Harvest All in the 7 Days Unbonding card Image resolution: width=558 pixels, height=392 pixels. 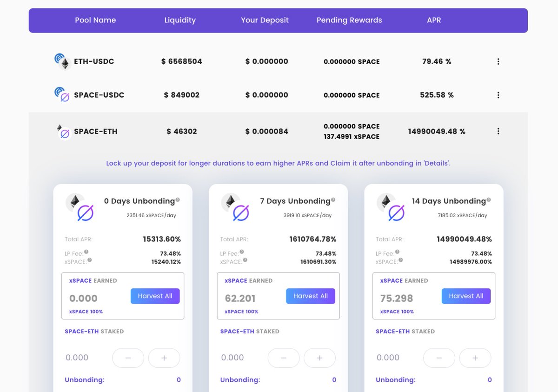point(311,296)
